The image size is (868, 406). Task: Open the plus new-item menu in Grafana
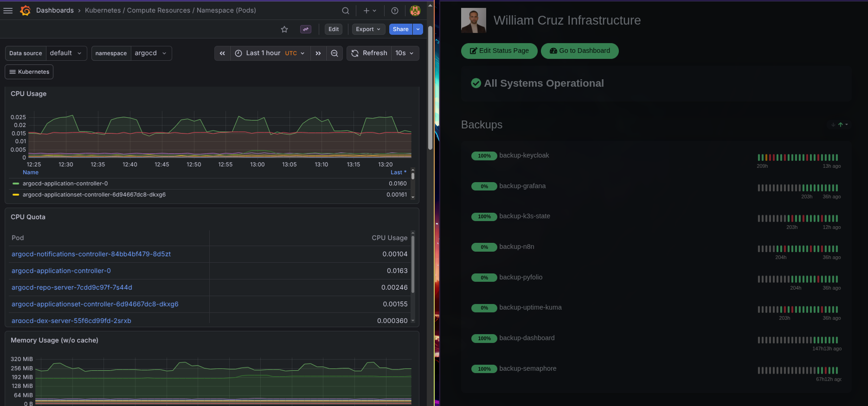click(x=370, y=11)
